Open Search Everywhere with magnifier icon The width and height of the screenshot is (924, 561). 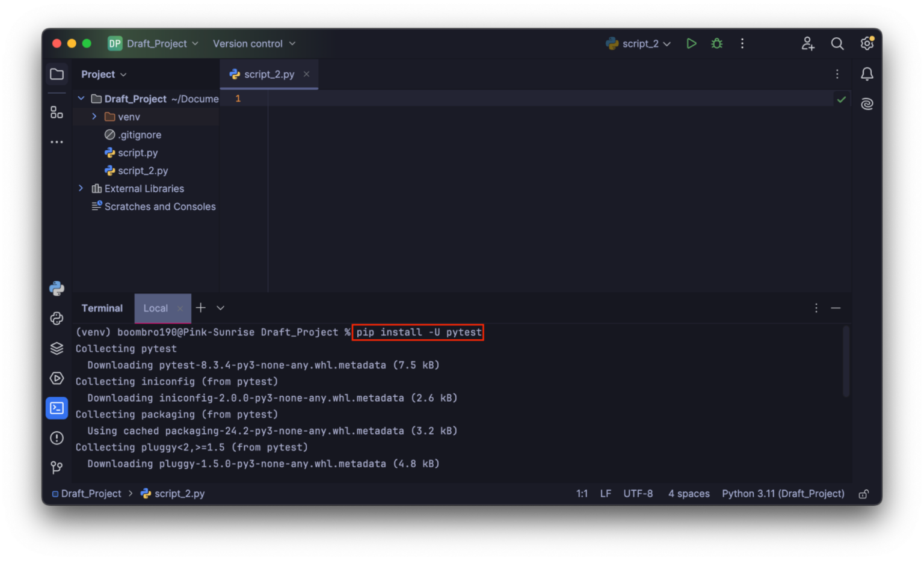pyautogui.click(x=837, y=43)
